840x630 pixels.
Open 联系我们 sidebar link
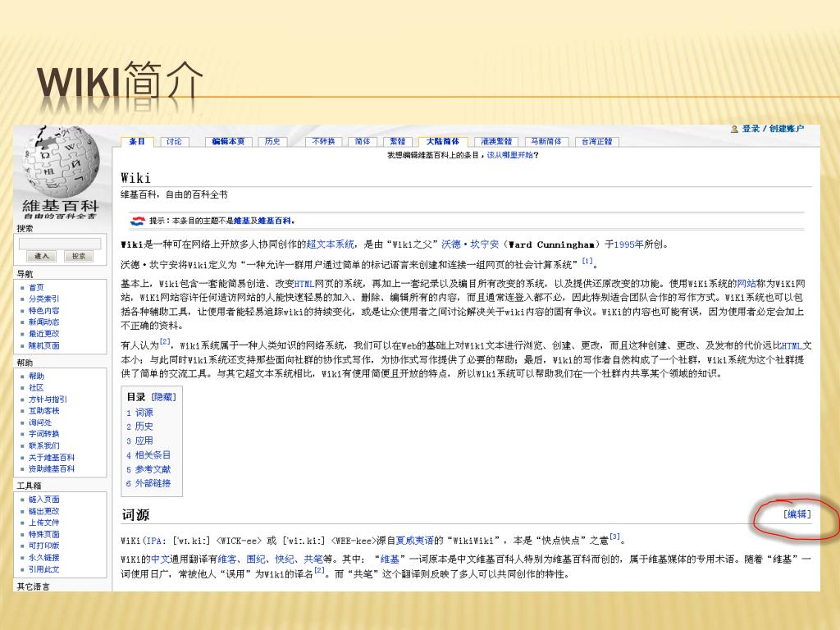[x=44, y=445]
